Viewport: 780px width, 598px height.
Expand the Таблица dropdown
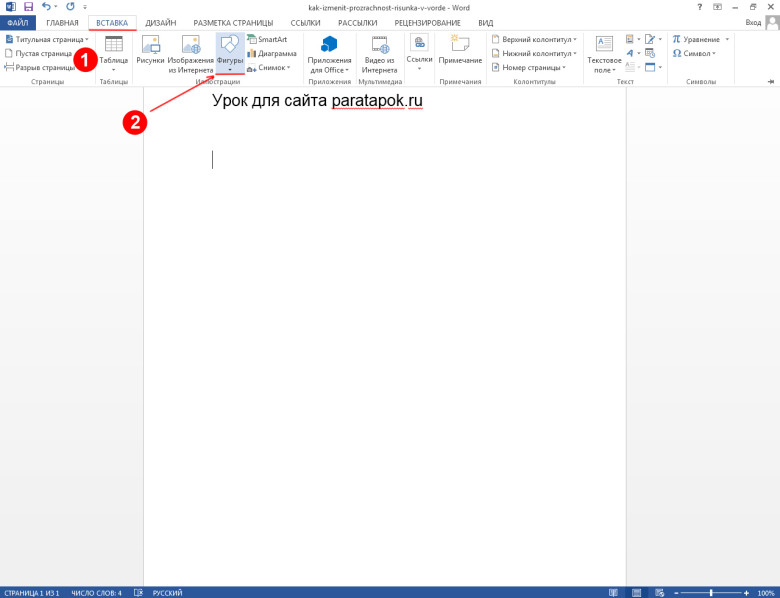113,54
